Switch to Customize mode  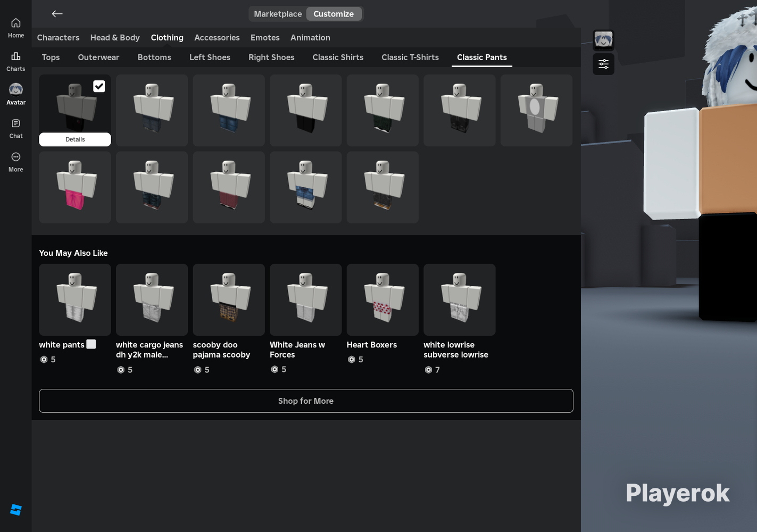(334, 14)
